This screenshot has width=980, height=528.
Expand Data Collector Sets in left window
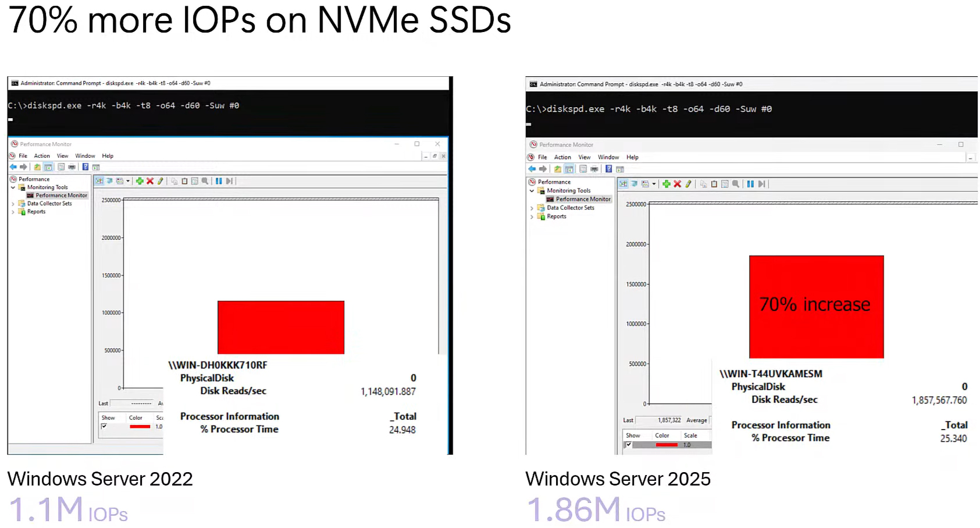(13, 204)
